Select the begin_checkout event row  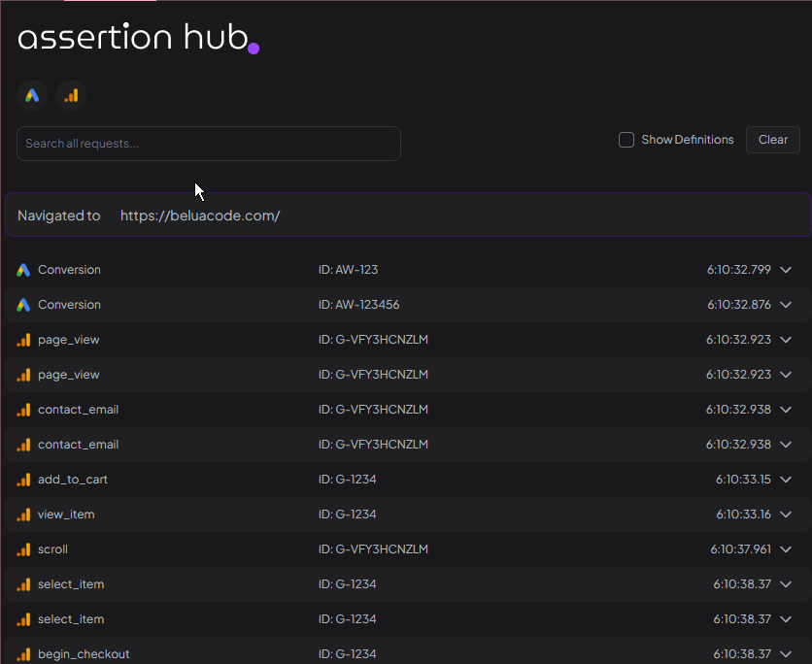coord(84,653)
